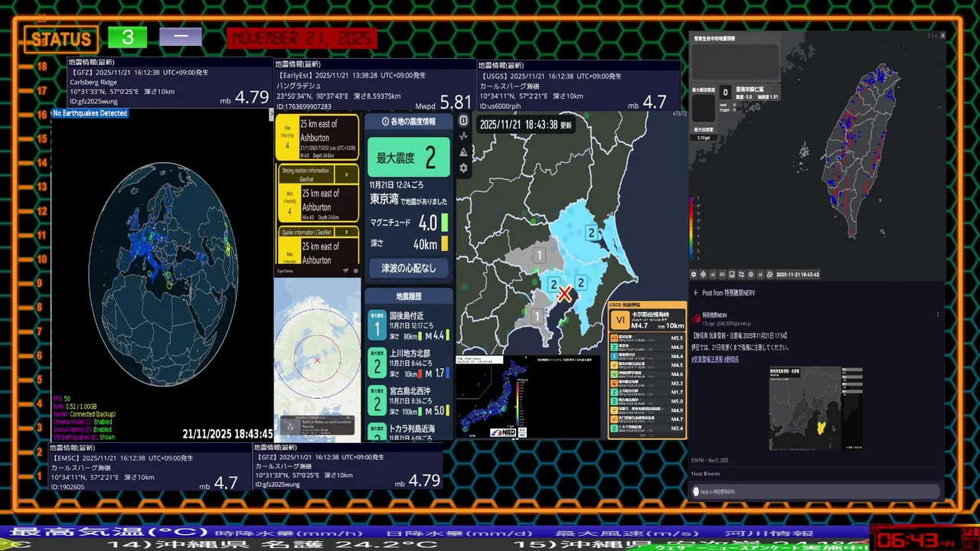Click the NOVEMBER 21, 2025 red date display

tap(302, 37)
